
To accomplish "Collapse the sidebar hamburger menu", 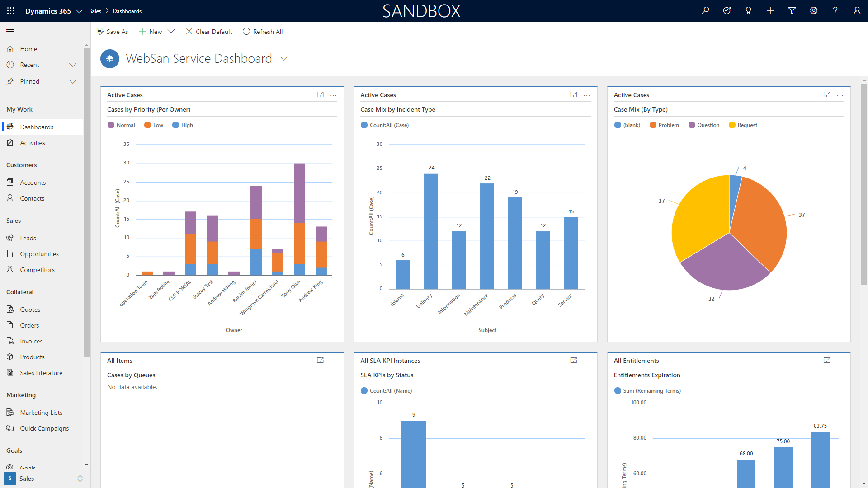I will [10, 31].
